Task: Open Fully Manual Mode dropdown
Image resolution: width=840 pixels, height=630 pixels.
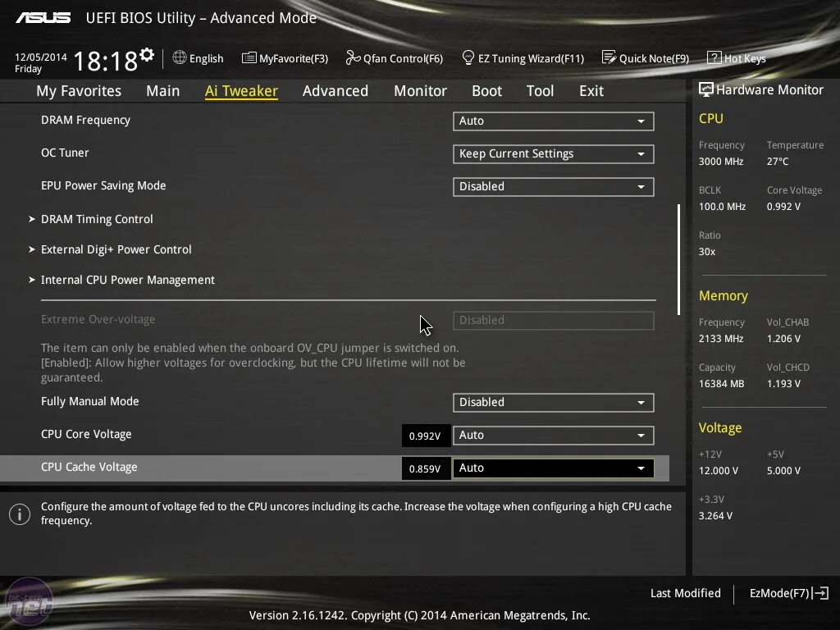Action: [x=554, y=402]
